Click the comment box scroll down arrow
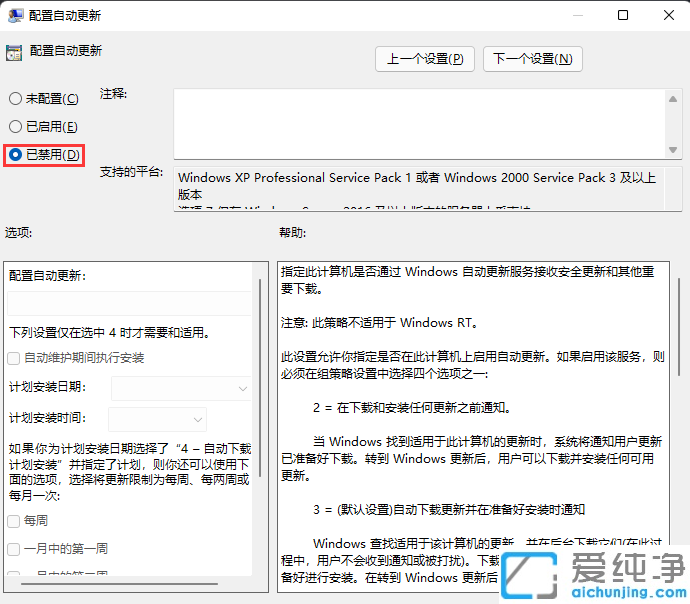The width and height of the screenshot is (690, 604). click(672, 150)
